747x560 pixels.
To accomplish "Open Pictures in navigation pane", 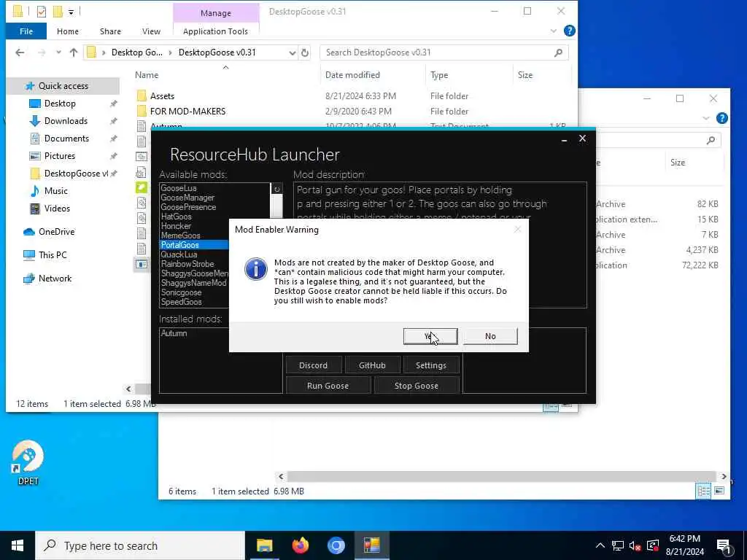I will pos(59,156).
